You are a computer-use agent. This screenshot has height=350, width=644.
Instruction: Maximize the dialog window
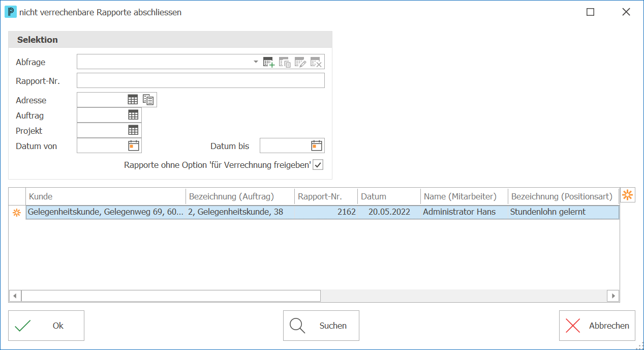[x=590, y=12]
